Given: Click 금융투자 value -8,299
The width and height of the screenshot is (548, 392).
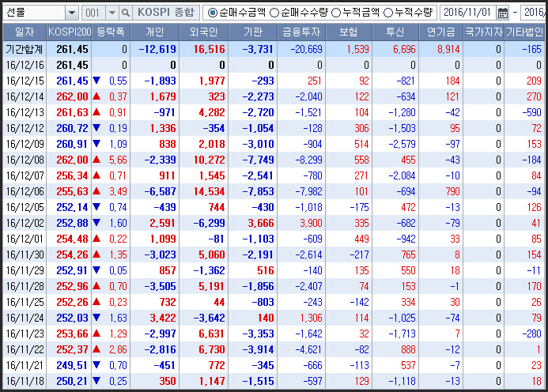Looking at the screenshot, I should pos(308,160).
